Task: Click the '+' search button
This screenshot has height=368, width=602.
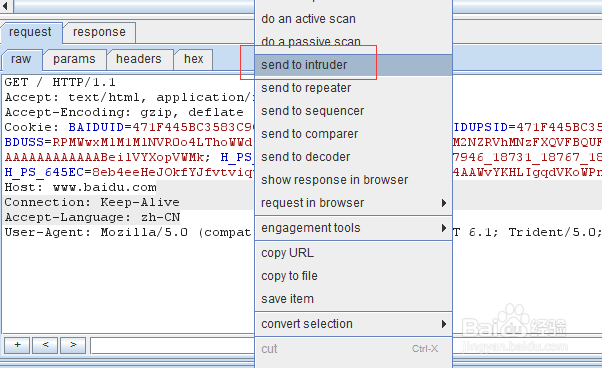Action: pyautogui.click(x=17, y=345)
